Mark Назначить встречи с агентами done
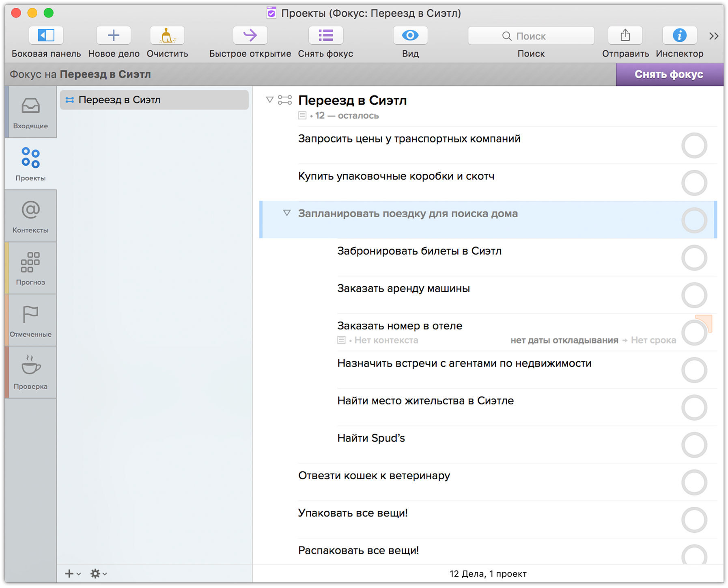The image size is (728, 588). pos(694,370)
